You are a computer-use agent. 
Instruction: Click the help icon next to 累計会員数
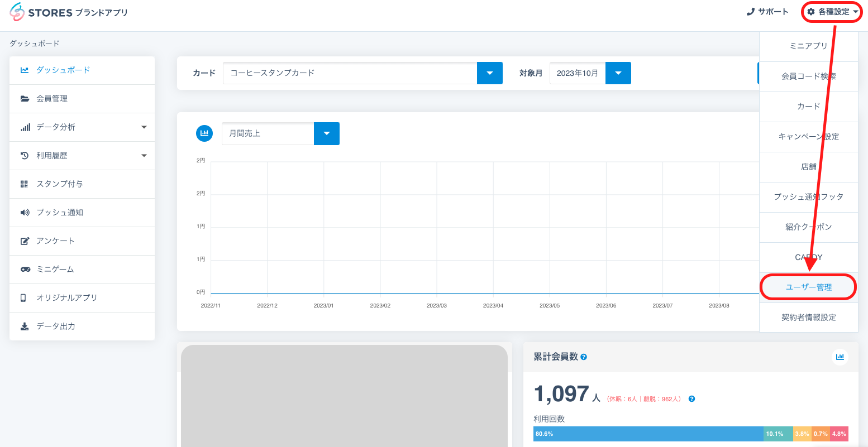click(x=584, y=357)
